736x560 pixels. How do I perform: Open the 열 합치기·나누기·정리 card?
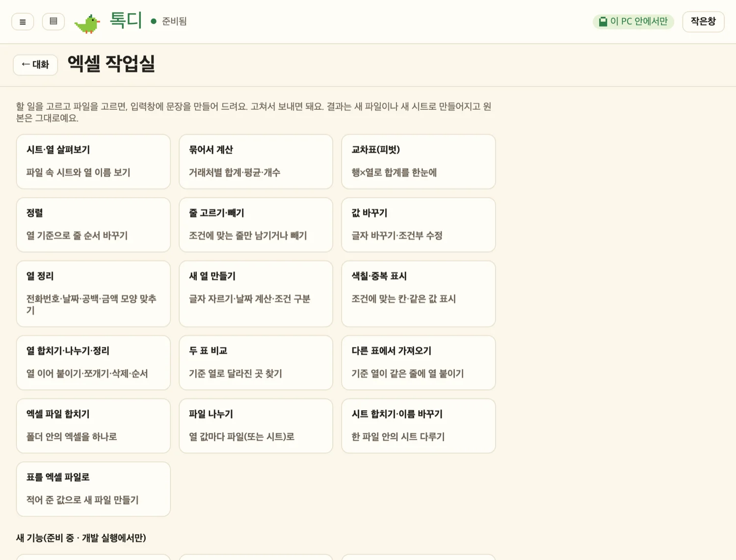(93, 363)
